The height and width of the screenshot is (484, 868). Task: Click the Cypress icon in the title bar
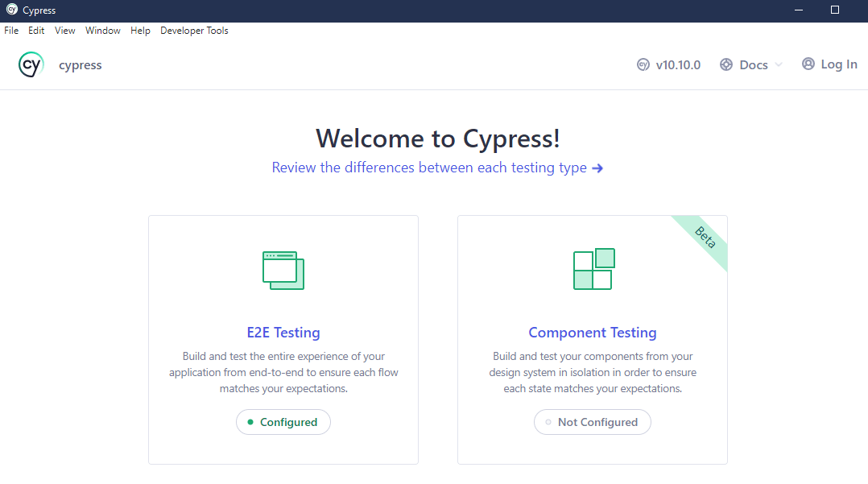11,10
